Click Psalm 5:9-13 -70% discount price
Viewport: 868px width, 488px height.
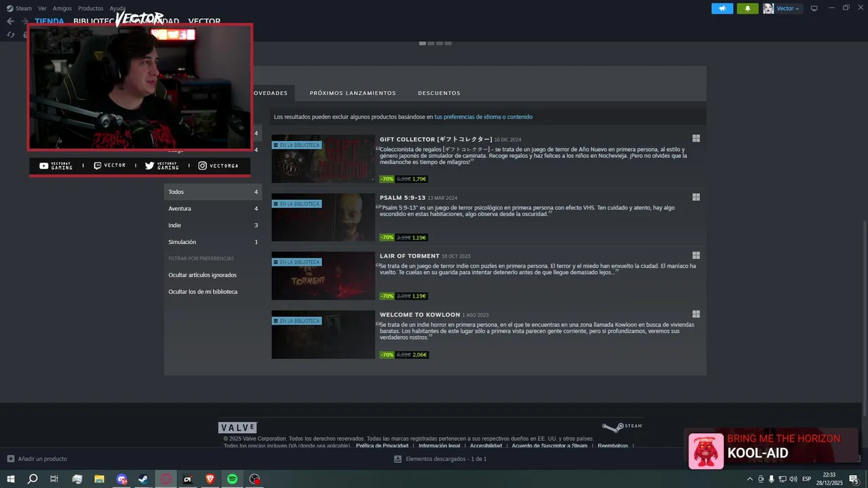pos(387,237)
